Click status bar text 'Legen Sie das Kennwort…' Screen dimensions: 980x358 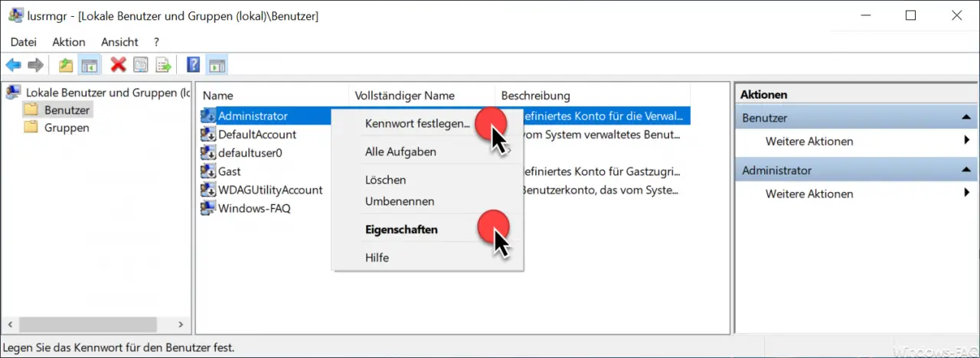coord(119,347)
